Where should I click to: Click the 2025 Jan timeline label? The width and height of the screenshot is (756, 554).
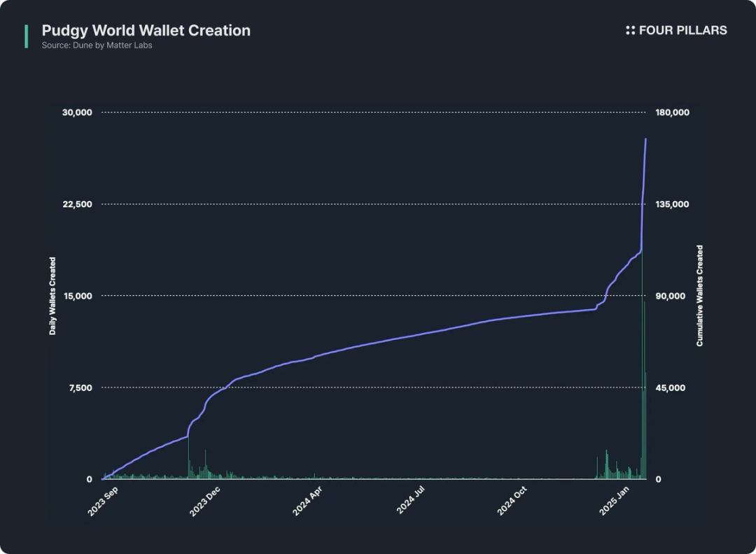click(x=615, y=501)
